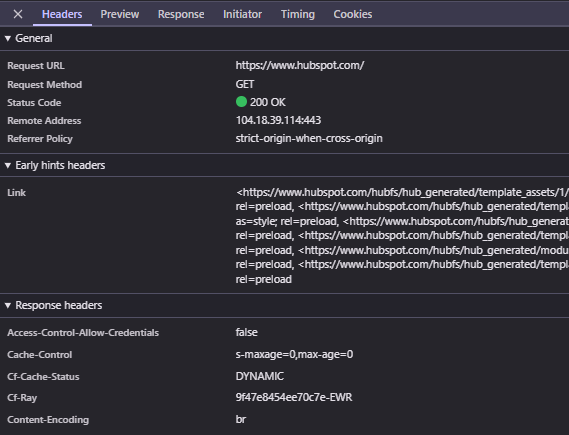Collapse the Response headers section
This screenshot has width=569, height=435.
click(8, 305)
